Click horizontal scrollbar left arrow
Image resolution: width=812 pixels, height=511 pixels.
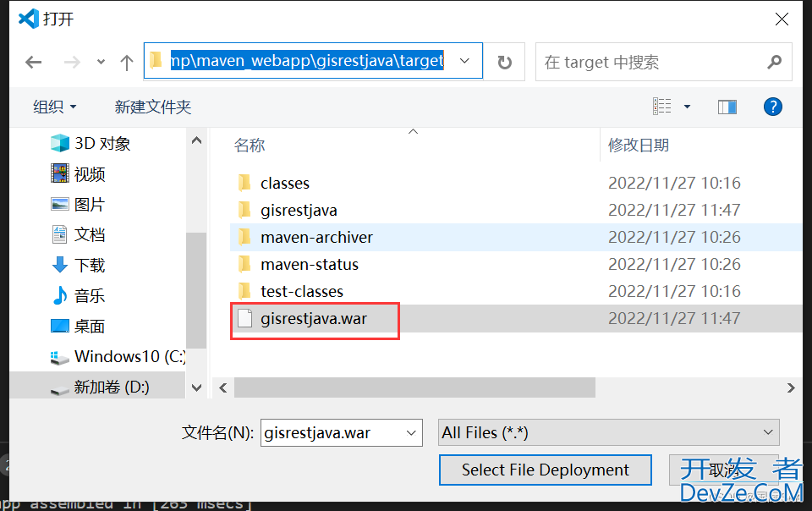pyautogui.click(x=223, y=387)
